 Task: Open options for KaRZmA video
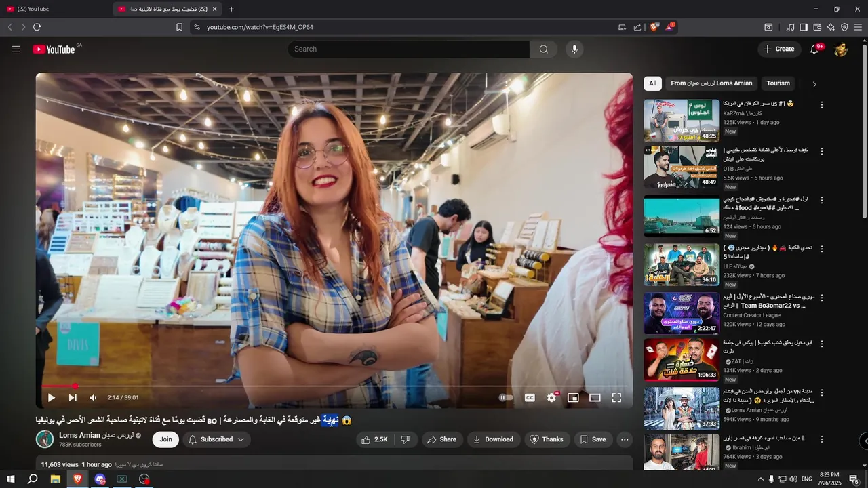tap(822, 105)
